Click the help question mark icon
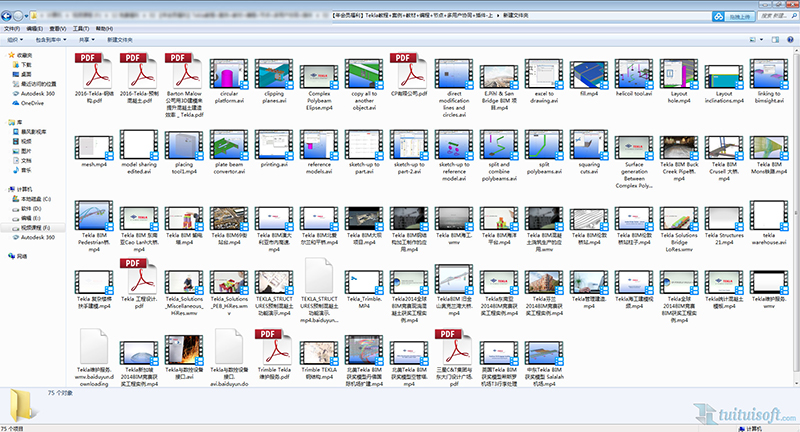Image resolution: width=800 pixels, height=432 pixels. click(x=791, y=39)
